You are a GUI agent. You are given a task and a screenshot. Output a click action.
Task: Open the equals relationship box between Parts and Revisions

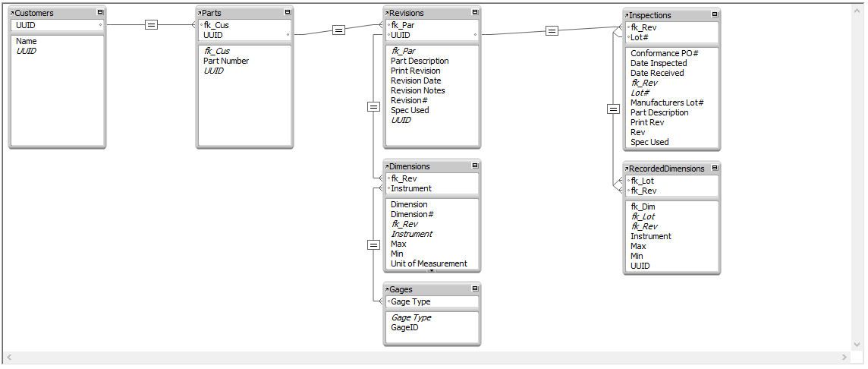pyautogui.click(x=339, y=30)
